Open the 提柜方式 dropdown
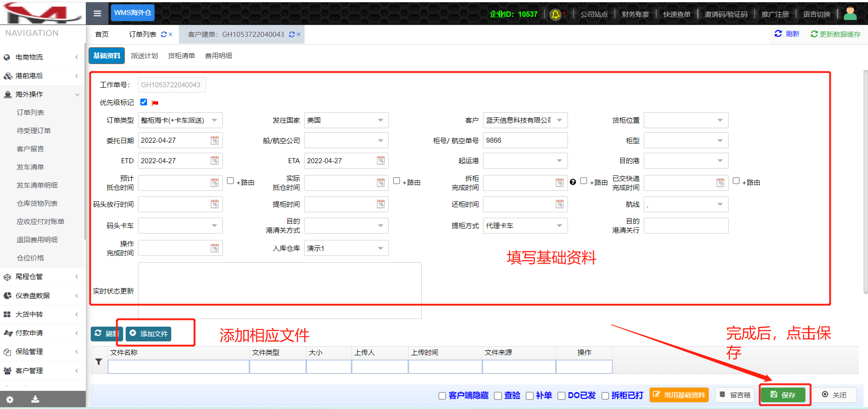 525,226
